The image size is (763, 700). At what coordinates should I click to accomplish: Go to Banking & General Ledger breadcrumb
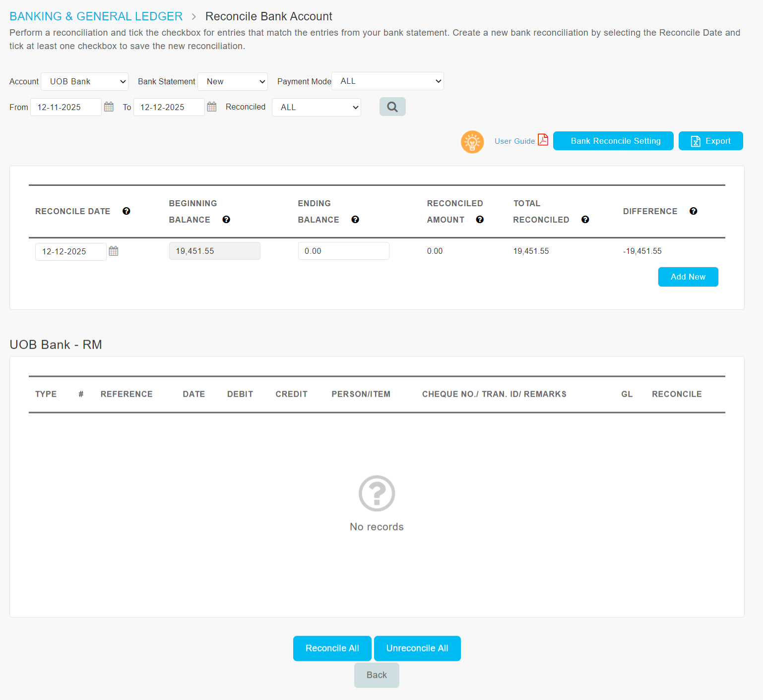[x=96, y=16]
